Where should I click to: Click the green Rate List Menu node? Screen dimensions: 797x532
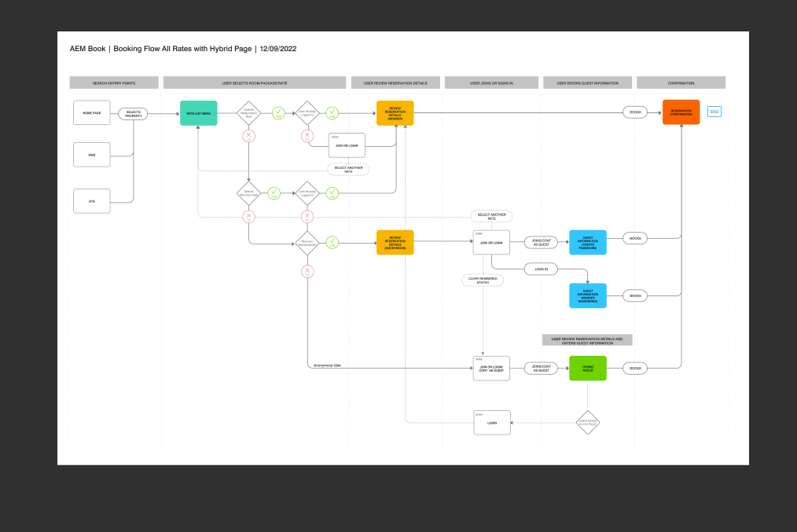pyautogui.click(x=198, y=113)
